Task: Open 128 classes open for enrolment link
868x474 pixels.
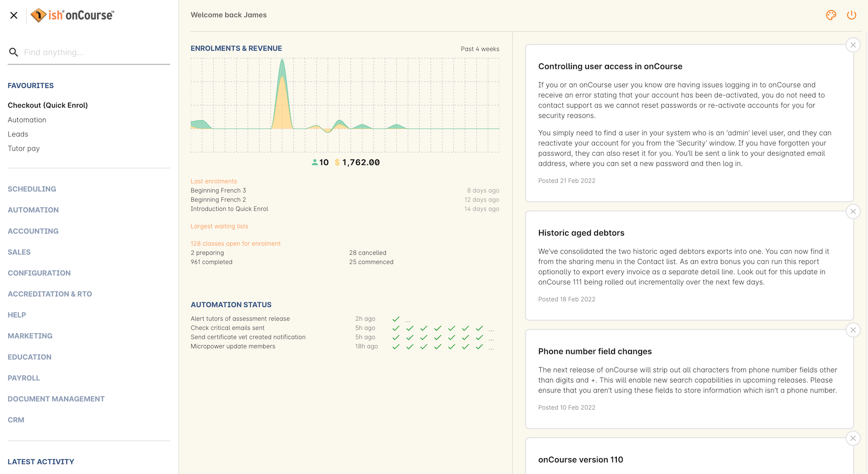Action: (236, 244)
